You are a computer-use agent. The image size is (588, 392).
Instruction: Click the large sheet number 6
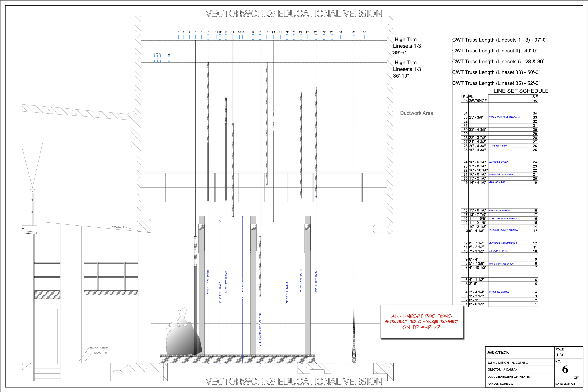pos(565,369)
